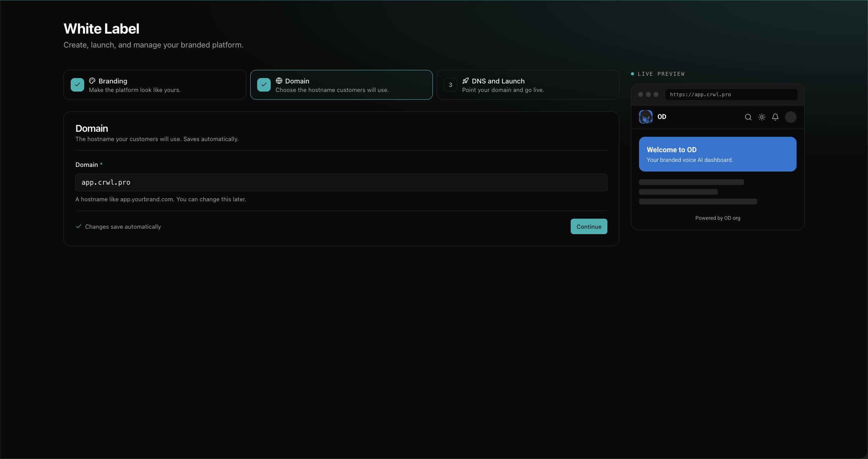Viewport: 868px width, 459px height.
Task: Click the OD logo avatar in preview
Action: pyautogui.click(x=646, y=117)
